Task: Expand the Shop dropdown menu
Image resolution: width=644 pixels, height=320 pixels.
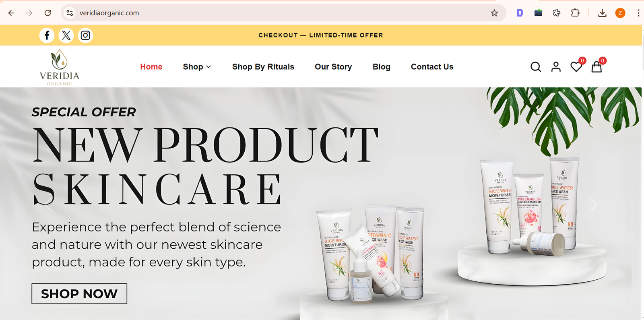Action: click(x=197, y=67)
